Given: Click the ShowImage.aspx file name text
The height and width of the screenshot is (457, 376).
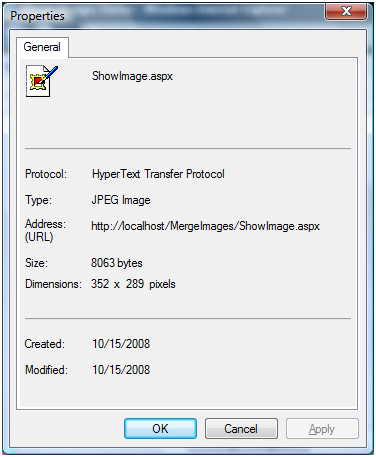Looking at the screenshot, I should point(132,76).
